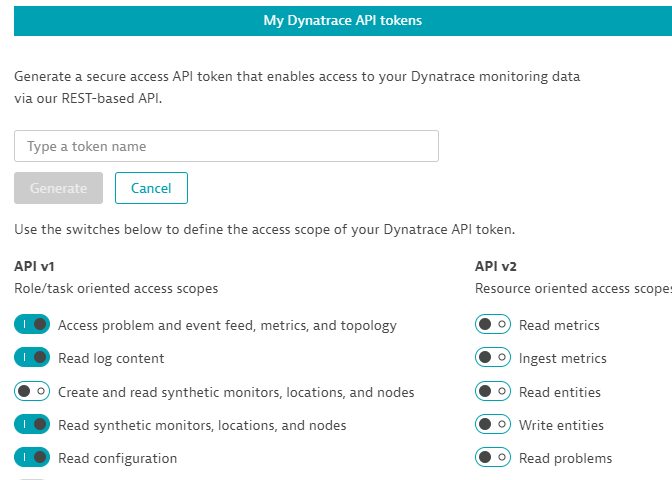672x480 pixels.
Task: Toggle on the Write entities switch
Action: pyautogui.click(x=493, y=425)
